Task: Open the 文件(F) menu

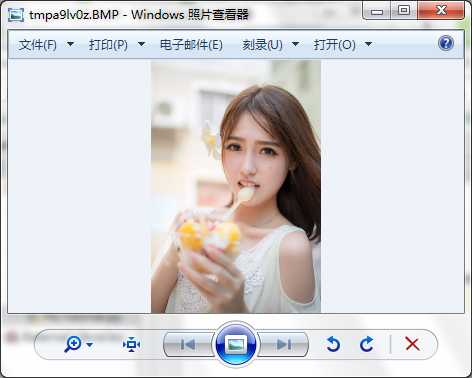Action: click(x=38, y=45)
